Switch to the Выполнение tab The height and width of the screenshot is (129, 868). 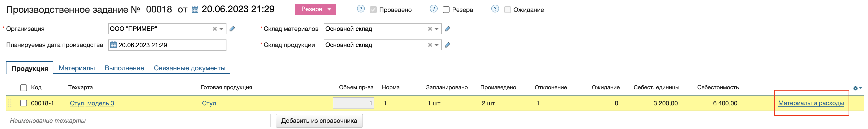[124, 68]
